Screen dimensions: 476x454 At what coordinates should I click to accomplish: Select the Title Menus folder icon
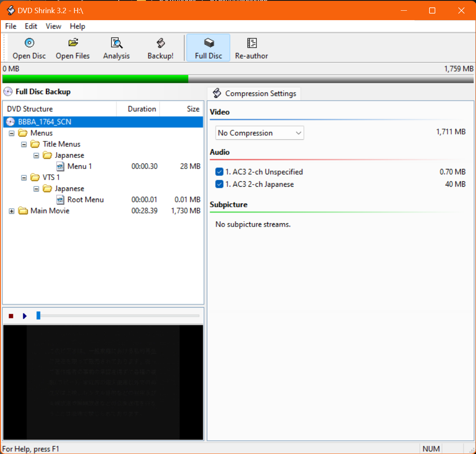[35, 144]
